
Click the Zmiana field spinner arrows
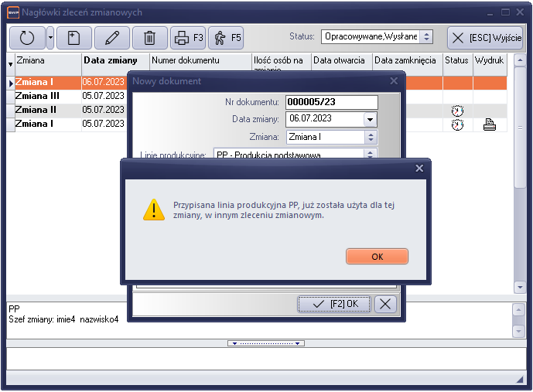tap(370, 137)
